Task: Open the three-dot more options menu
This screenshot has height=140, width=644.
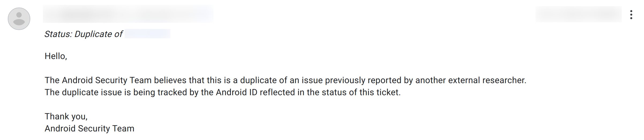Action: point(631,15)
